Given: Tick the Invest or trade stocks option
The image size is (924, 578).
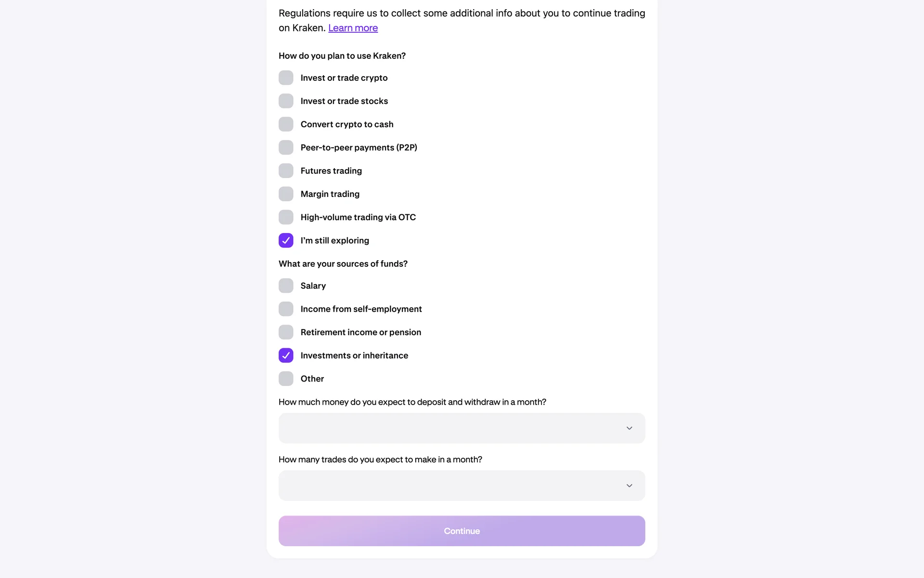Looking at the screenshot, I should tap(286, 101).
